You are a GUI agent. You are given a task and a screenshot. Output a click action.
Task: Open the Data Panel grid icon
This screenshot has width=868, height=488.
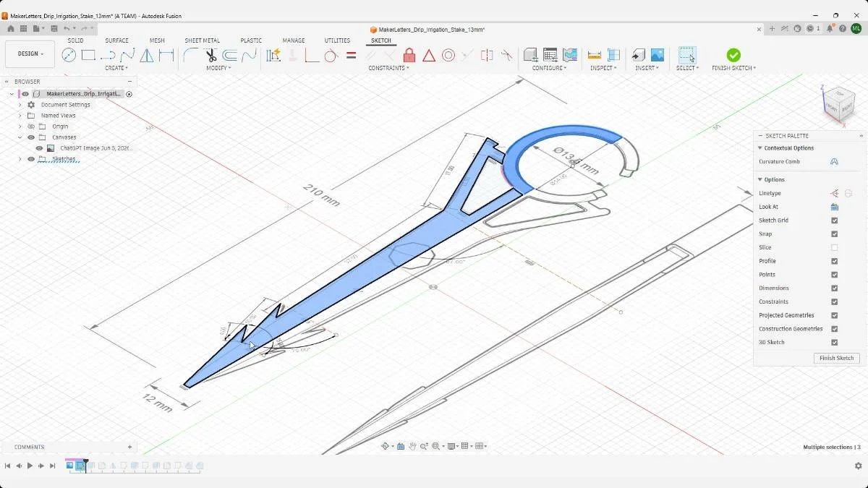click(x=23, y=29)
